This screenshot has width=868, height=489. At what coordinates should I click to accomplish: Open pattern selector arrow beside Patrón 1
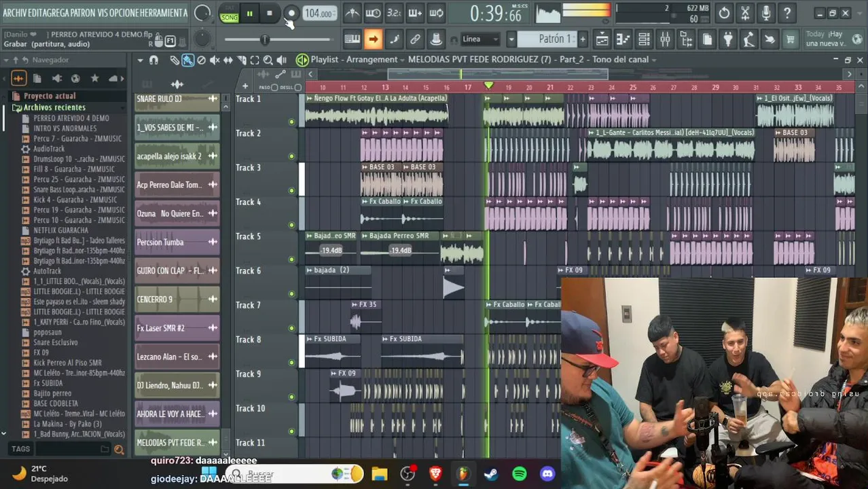[x=511, y=39]
